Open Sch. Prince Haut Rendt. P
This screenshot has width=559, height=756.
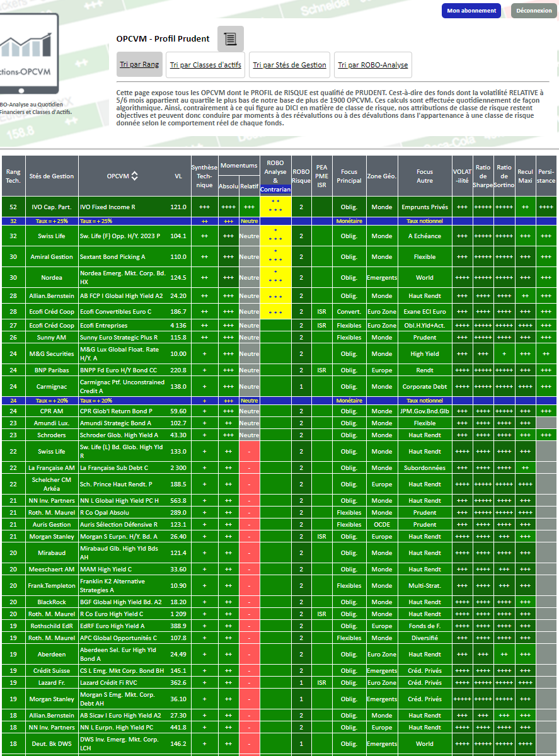pos(116,484)
